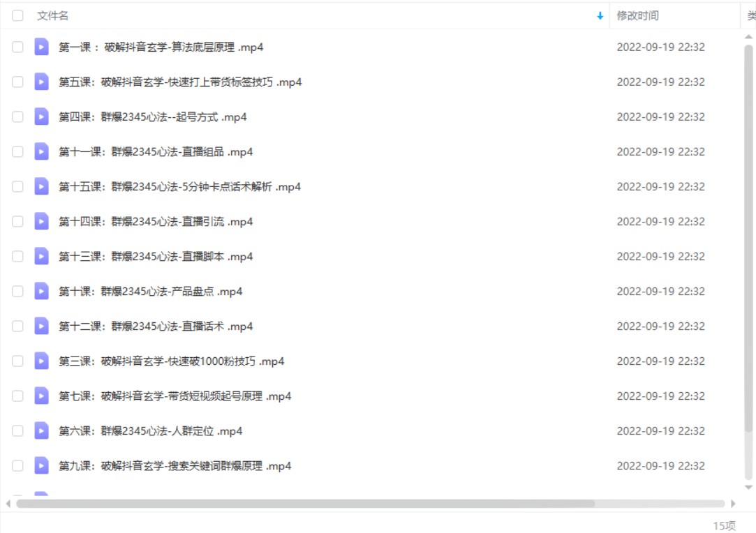756x533 pixels.
Task: Click modified time of 第十课 产品盘点
Action: pos(660,292)
